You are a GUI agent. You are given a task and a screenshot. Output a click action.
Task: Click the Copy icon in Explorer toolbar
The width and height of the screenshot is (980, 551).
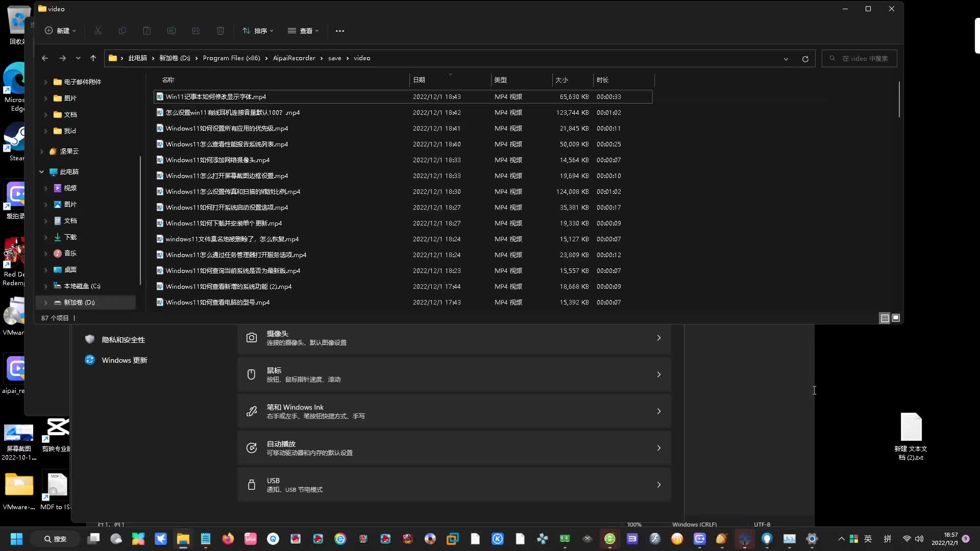[122, 31]
